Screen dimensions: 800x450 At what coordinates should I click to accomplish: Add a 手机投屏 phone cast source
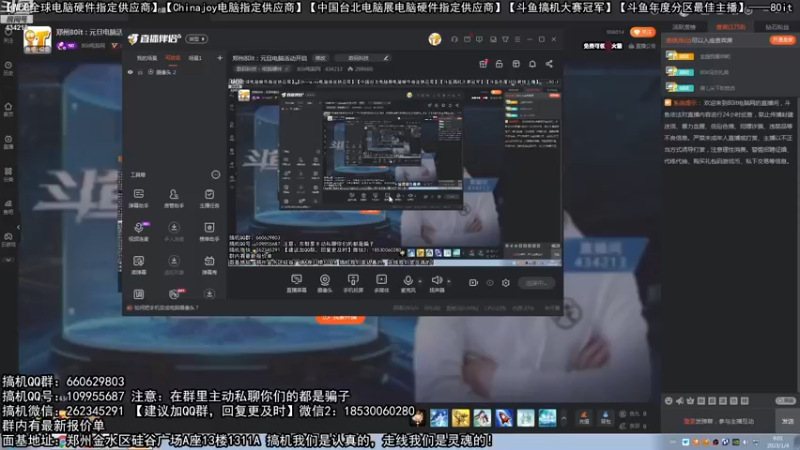pyautogui.click(x=353, y=283)
